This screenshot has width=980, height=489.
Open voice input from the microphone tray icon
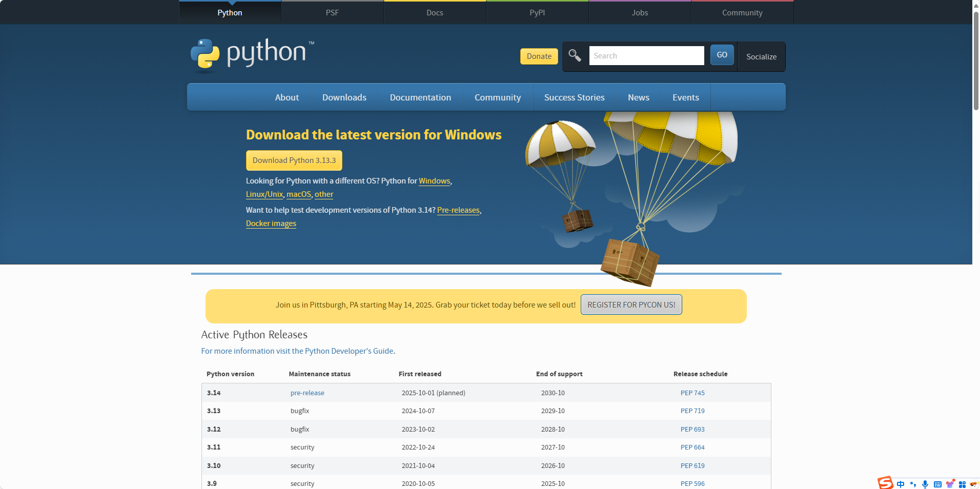point(925,484)
